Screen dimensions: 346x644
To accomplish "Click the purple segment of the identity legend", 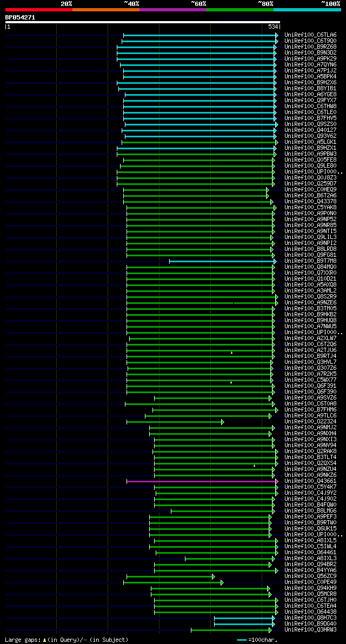I will pyautogui.click(x=173, y=9).
